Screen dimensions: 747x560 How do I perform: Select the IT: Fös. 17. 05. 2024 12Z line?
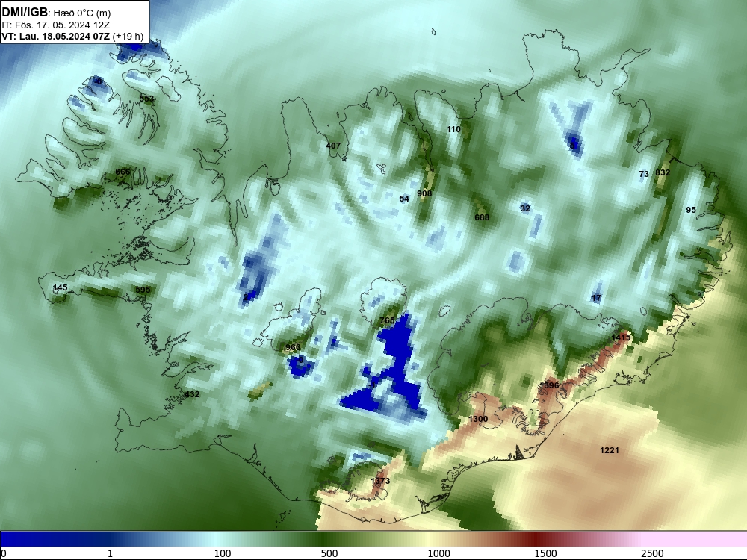[56, 25]
